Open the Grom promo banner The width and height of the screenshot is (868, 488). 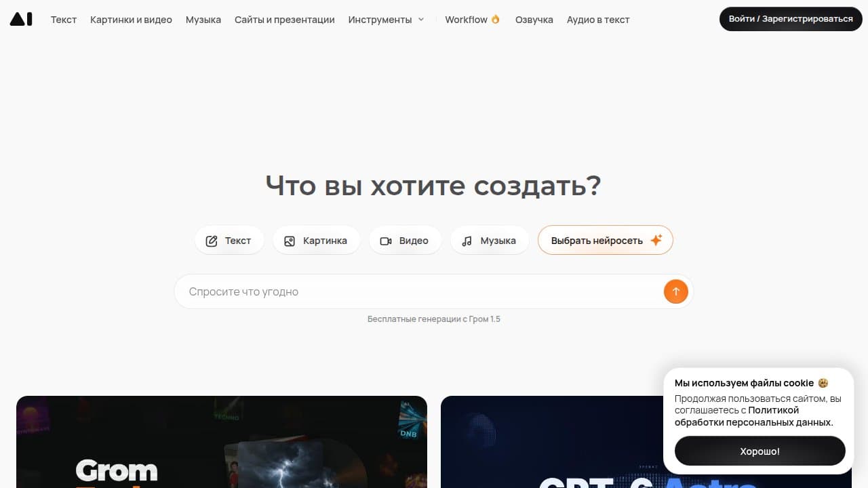222,442
